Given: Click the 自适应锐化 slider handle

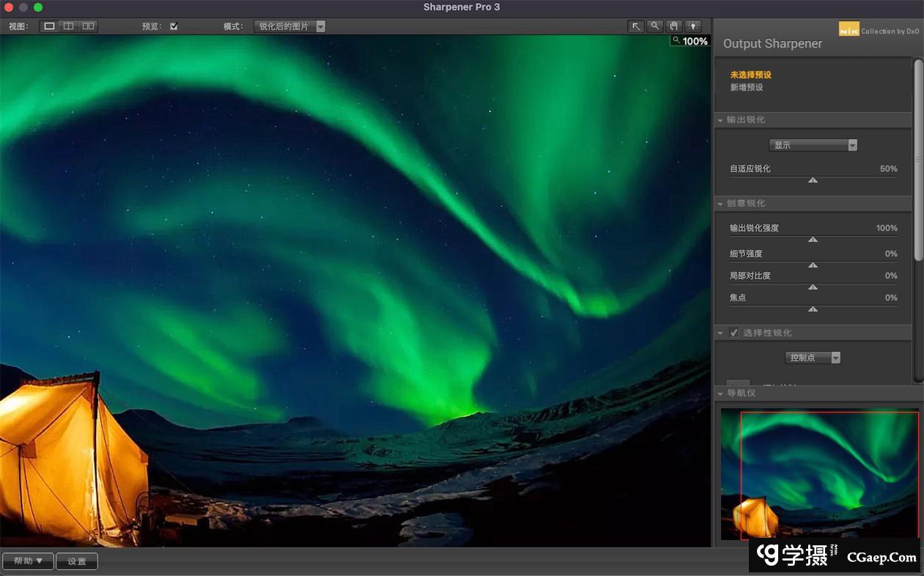Looking at the screenshot, I should pos(813,180).
